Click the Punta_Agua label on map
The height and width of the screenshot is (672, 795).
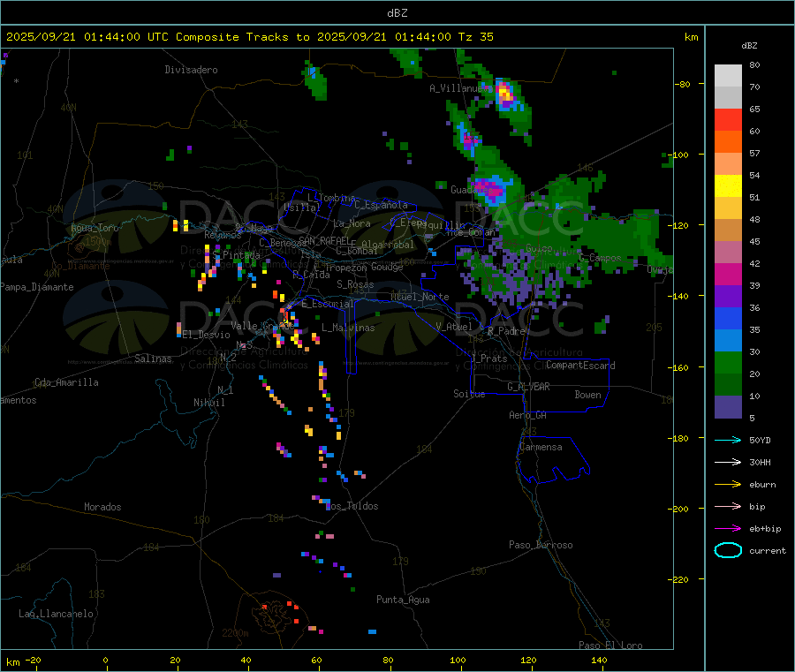coord(403,600)
